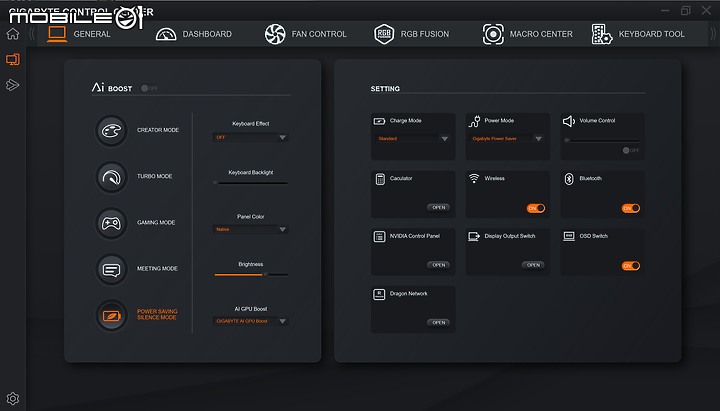Select the orange device monitor sidebar icon
Screen dimensions: 720x411
tap(13, 59)
